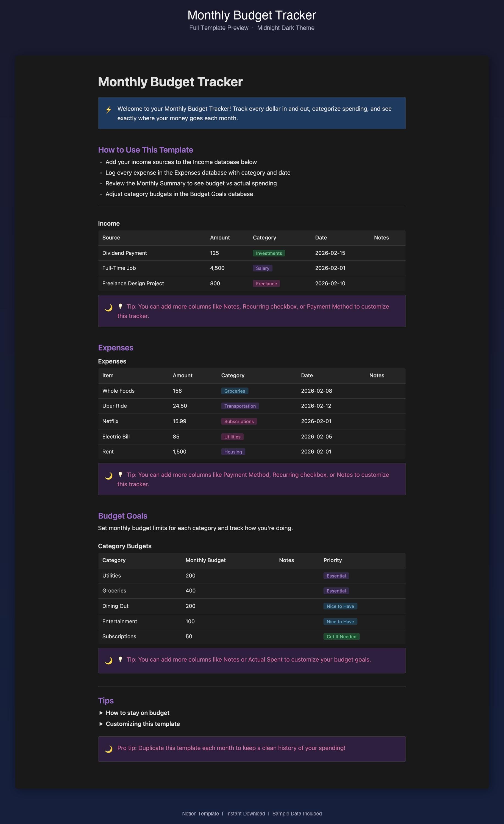Expand the "How to stay on budget" toggle
504x824 pixels.
click(101, 713)
